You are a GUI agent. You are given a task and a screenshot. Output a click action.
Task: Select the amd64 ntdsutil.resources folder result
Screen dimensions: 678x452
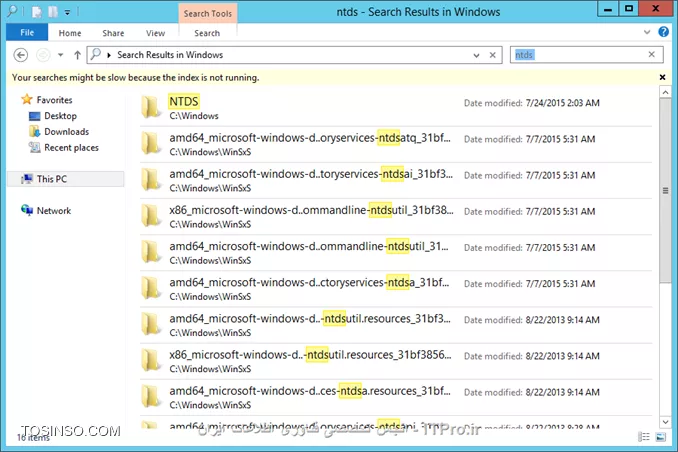pyautogui.click(x=396, y=325)
